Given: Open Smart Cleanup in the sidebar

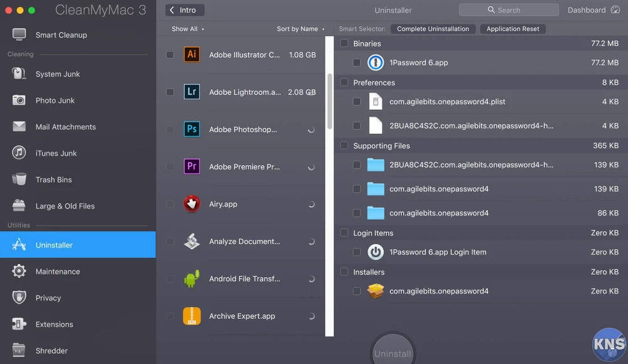Looking at the screenshot, I should pos(61,35).
